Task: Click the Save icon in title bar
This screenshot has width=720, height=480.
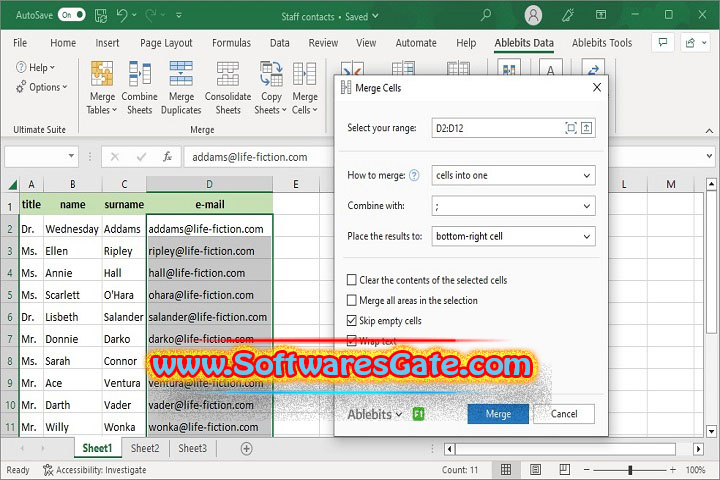Action: click(101, 16)
